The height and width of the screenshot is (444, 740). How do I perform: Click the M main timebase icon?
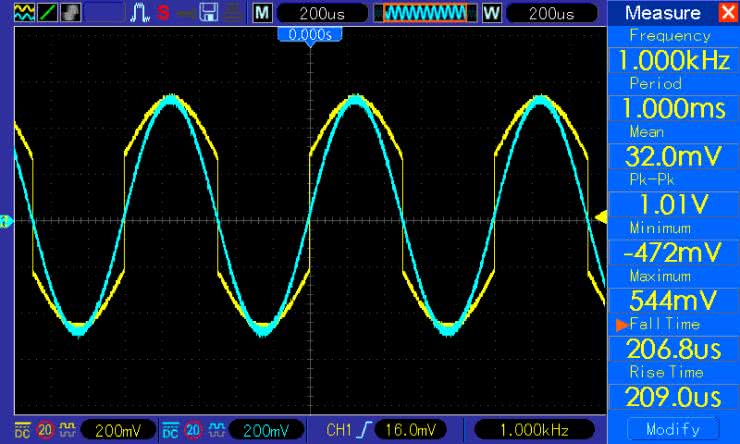[x=262, y=13]
